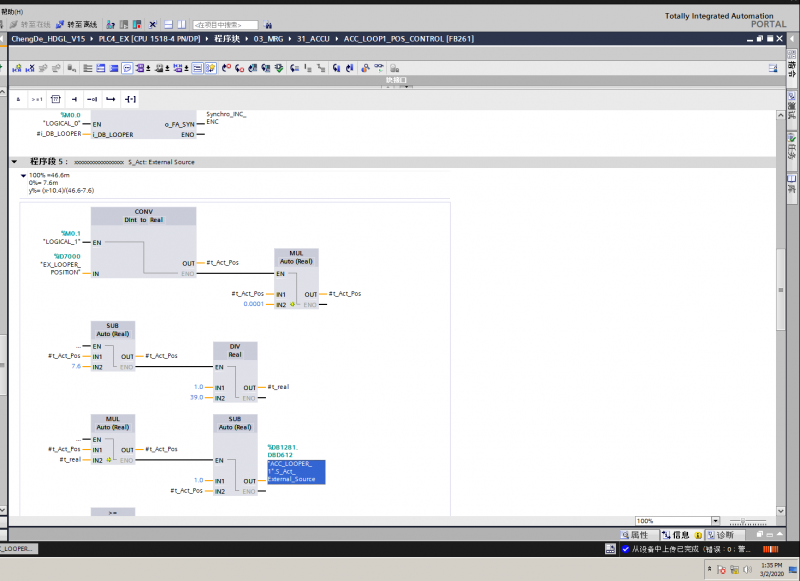
Task: Open the zoom level 100% dropdown
Action: pos(715,521)
